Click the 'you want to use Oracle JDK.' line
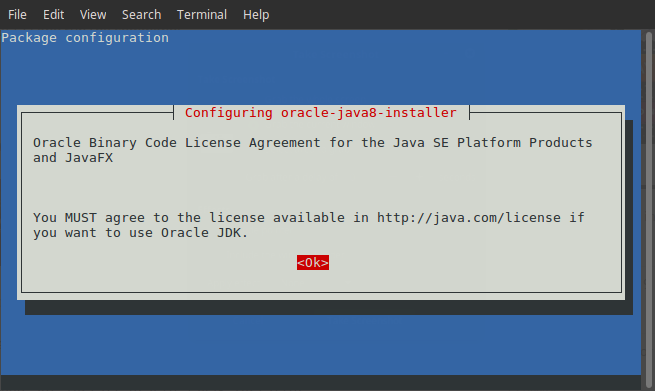655x391 pixels. tap(141, 233)
